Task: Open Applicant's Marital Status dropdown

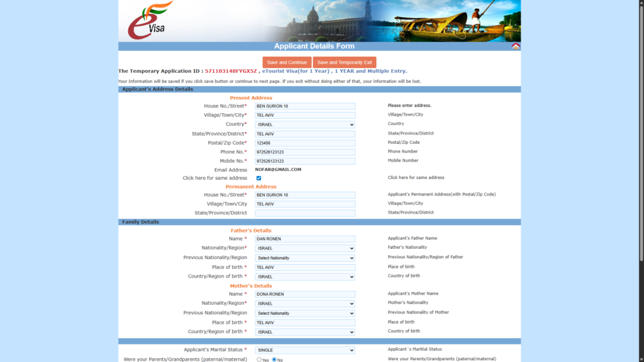Action: 305,350
